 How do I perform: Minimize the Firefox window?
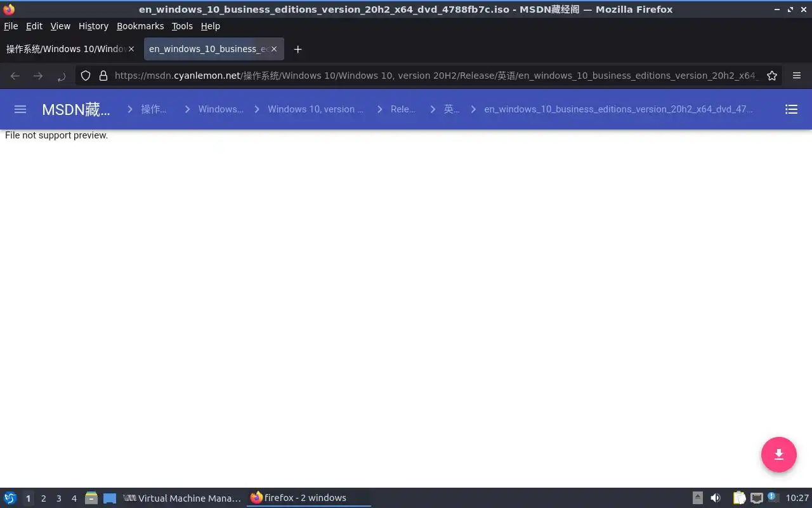point(778,10)
